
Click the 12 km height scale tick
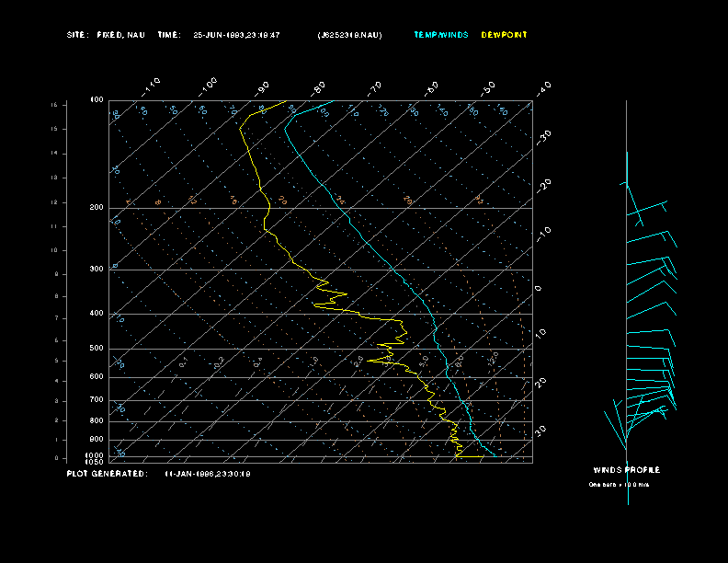54,202
